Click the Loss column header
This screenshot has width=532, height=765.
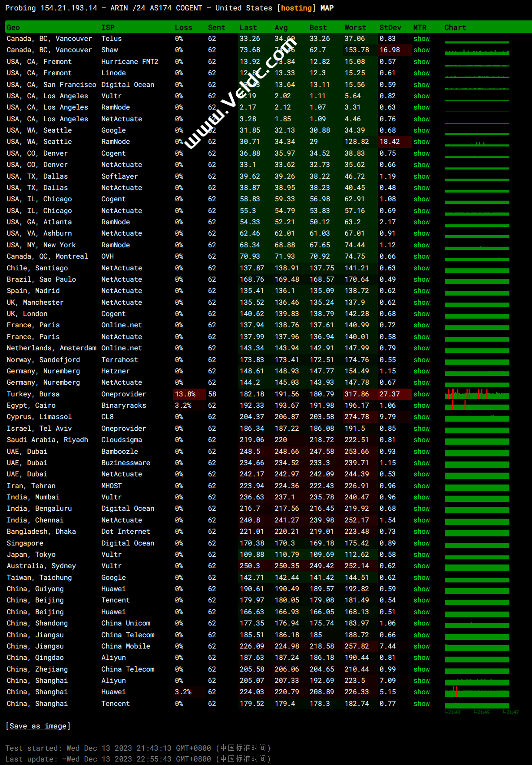[x=183, y=27]
